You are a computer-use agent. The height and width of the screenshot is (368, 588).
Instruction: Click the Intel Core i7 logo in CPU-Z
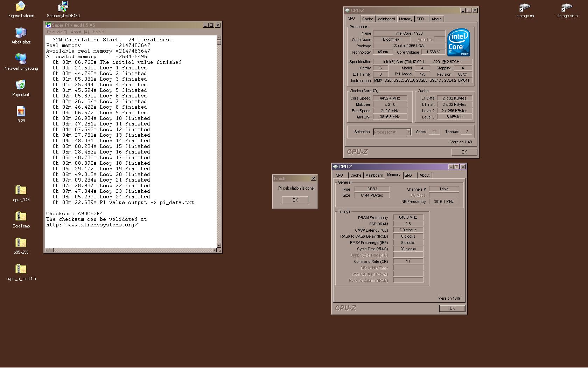(459, 42)
